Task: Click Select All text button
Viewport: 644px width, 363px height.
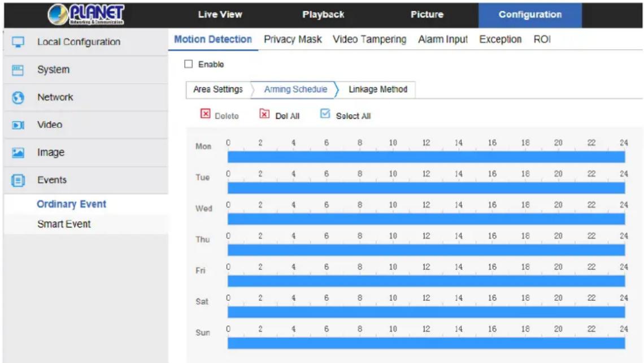Action: point(353,116)
